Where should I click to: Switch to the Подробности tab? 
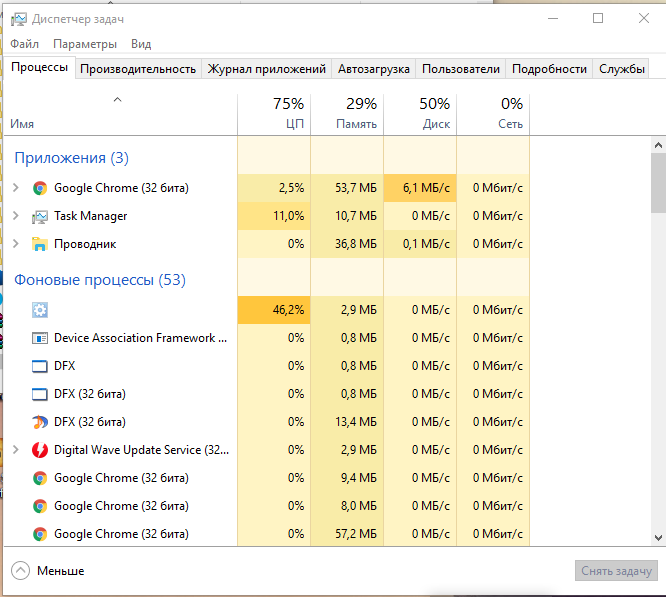(549, 69)
